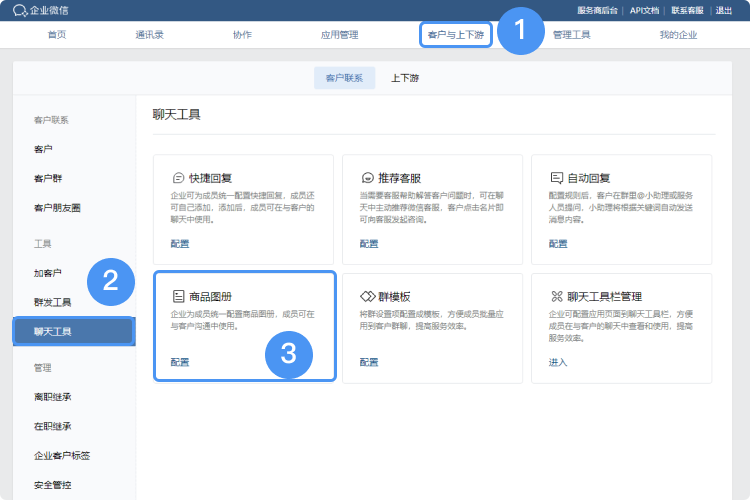Open 应用管理 in top navigation
This screenshot has height=500, width=750.
click(x=339, y=35)
